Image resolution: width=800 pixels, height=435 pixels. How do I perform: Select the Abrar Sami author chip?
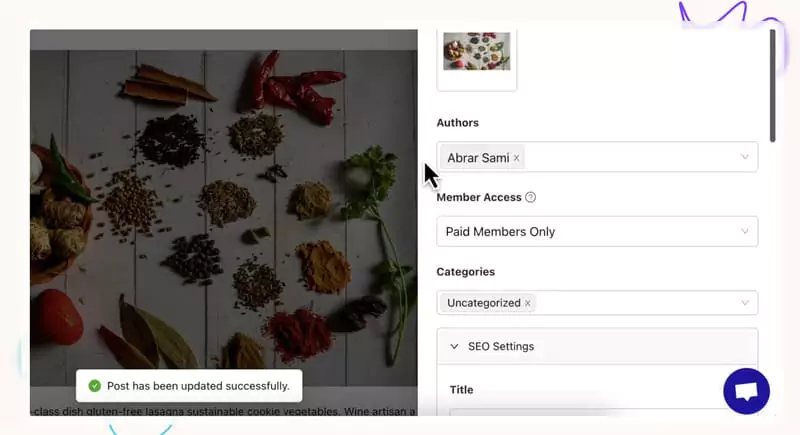[x=478, y=158]
